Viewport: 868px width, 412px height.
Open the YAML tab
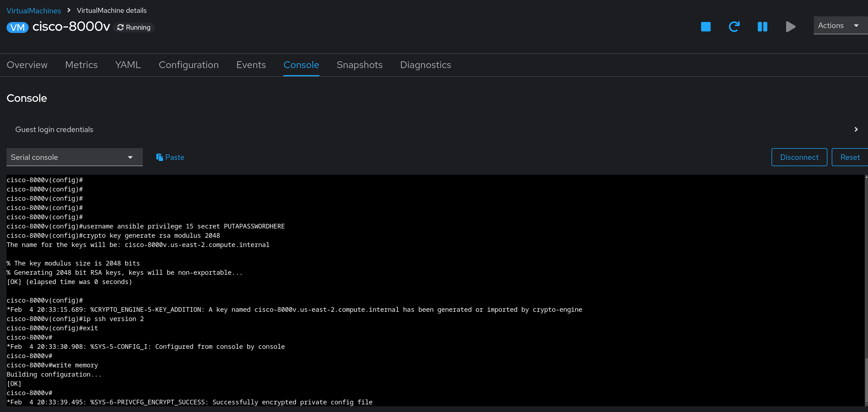(128, 65)
